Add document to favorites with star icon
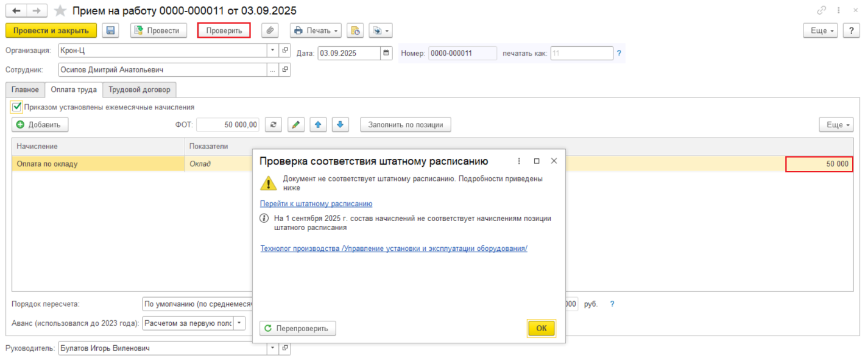Screen dimensions: 868x358 coord(60,11)
